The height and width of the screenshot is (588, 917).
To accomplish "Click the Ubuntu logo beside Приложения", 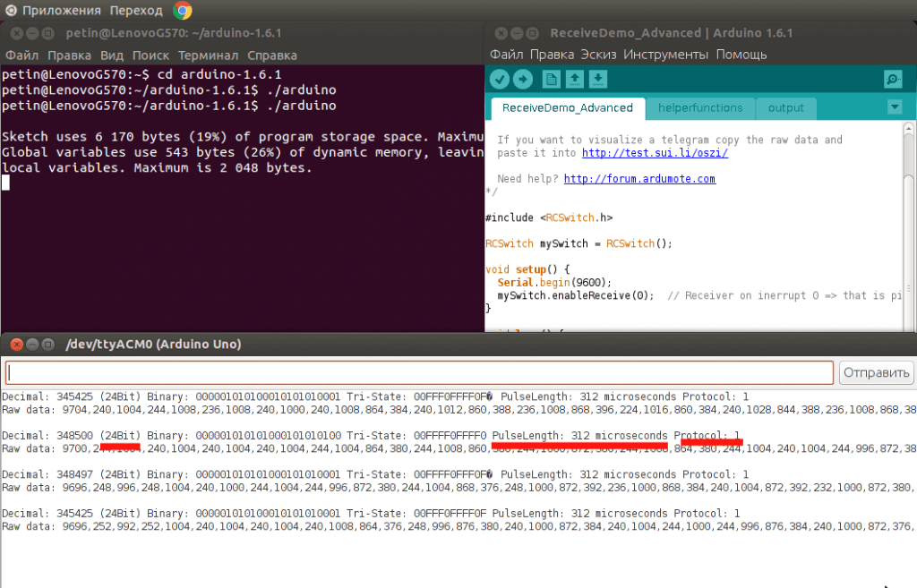I will [x=10, y=11].
